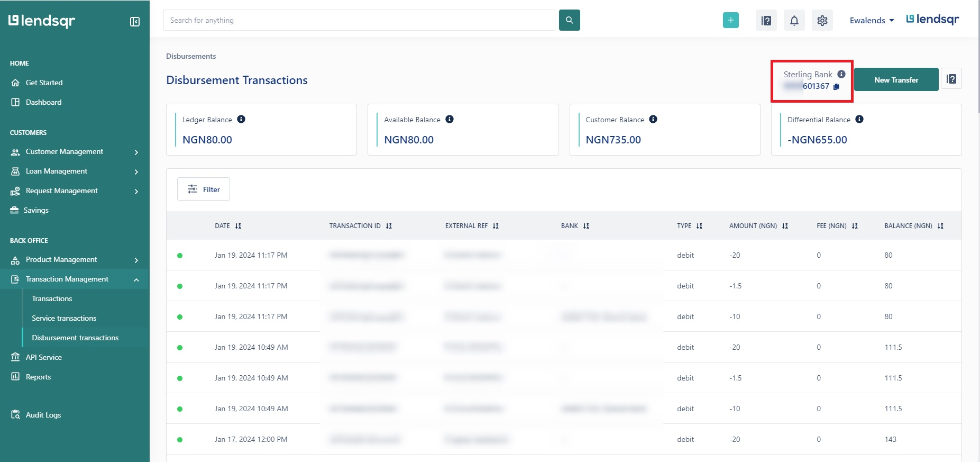Collapse the sidebar using the panel icon
Image resolution: width=980 pixels, height=462 pixels.
135,22
